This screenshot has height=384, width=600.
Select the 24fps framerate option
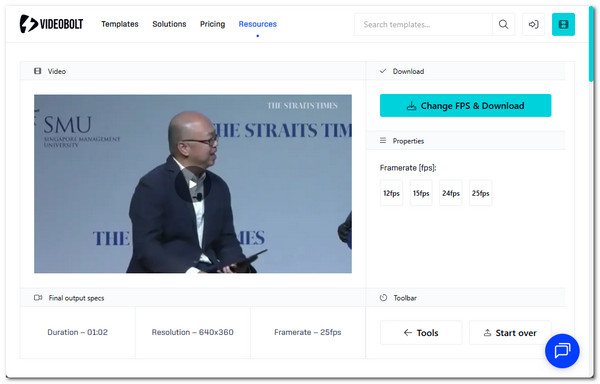(x=451, y=193)
